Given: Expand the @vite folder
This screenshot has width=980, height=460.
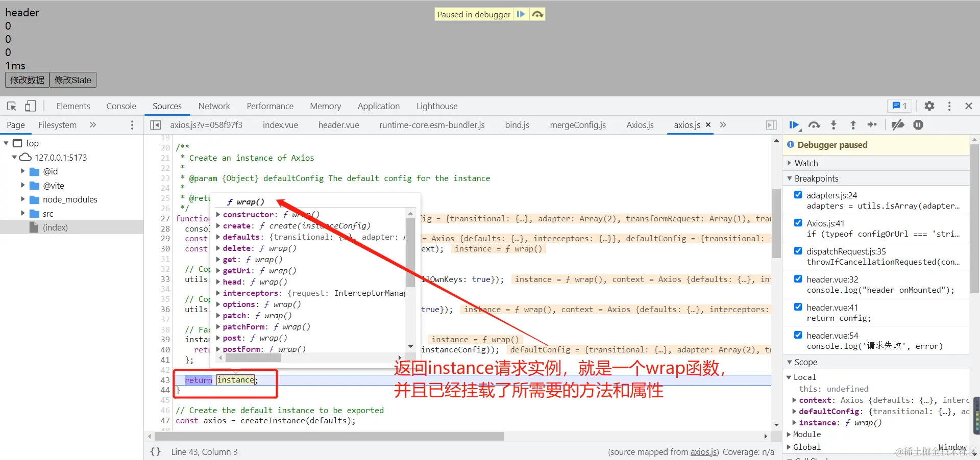Looking at the screenshot, I should 22,186.
